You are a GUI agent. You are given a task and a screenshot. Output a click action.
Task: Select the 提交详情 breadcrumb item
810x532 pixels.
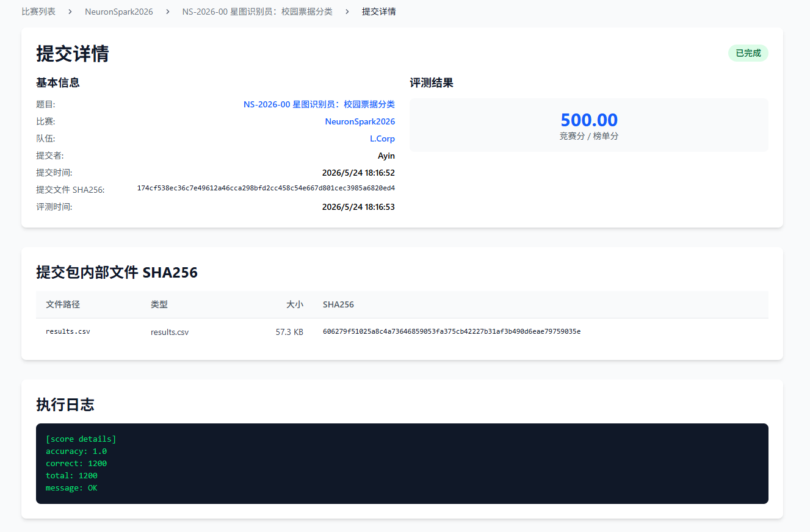point(378,12)
